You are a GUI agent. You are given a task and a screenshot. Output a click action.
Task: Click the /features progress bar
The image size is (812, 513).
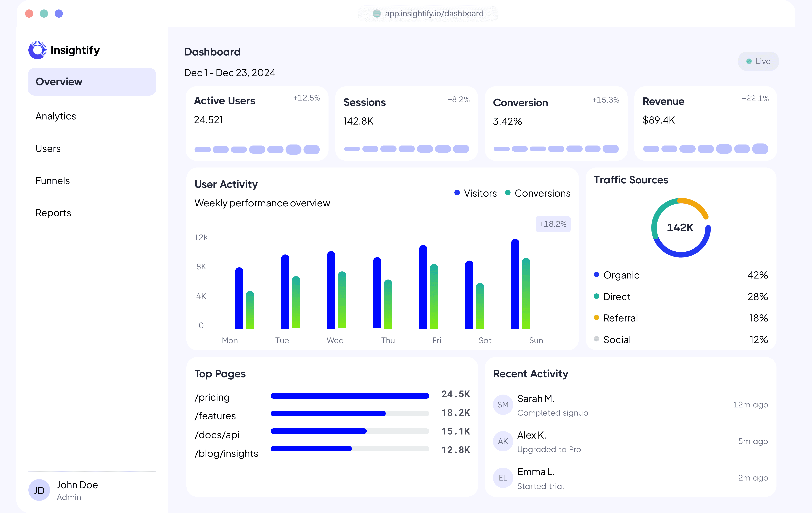350,414
